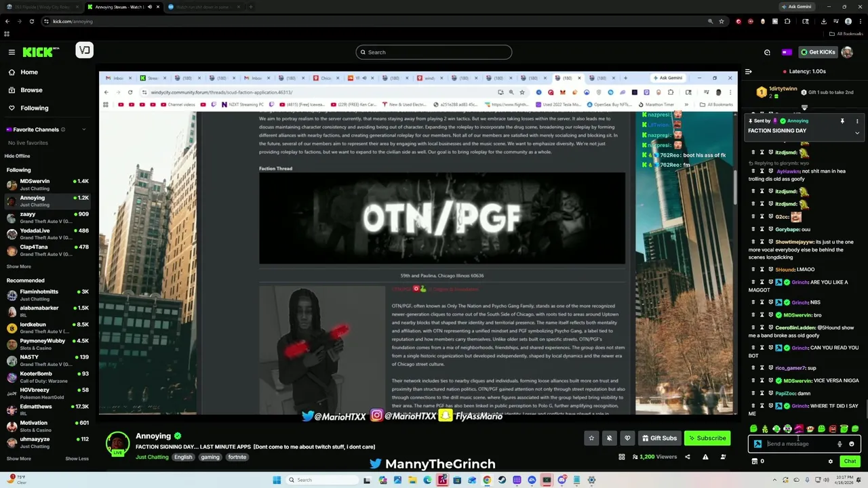
Task: Open the Kick hamburger menu
Action: (12, 52)
